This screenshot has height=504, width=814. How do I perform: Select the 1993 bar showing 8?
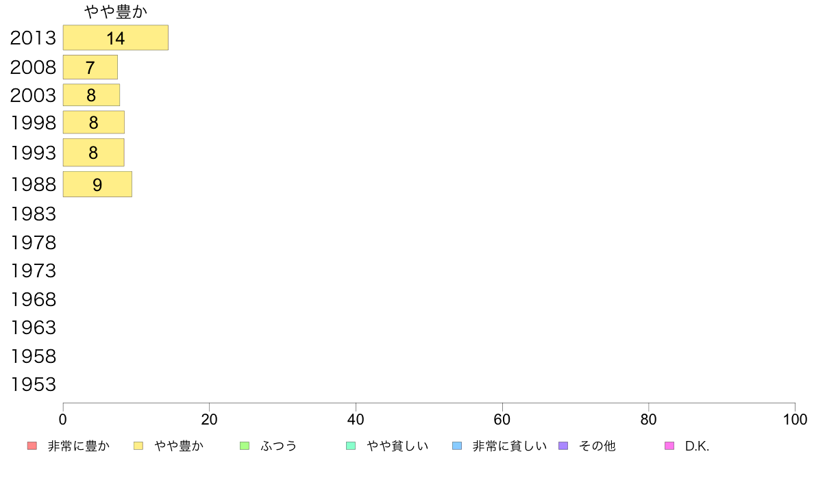click(93, 153)
